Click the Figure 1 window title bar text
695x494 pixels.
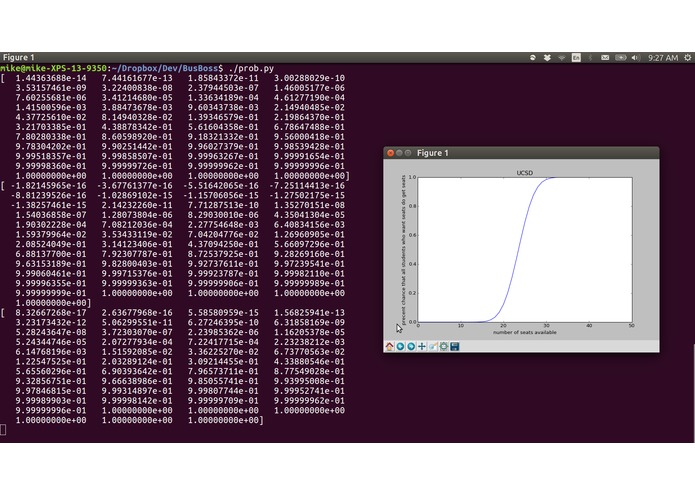tap(433, 153)
